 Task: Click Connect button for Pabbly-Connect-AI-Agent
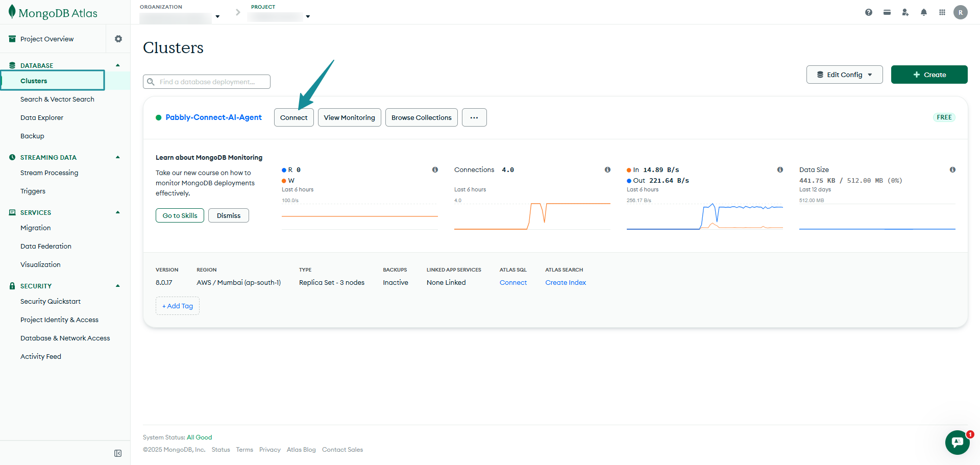point(293,117)
